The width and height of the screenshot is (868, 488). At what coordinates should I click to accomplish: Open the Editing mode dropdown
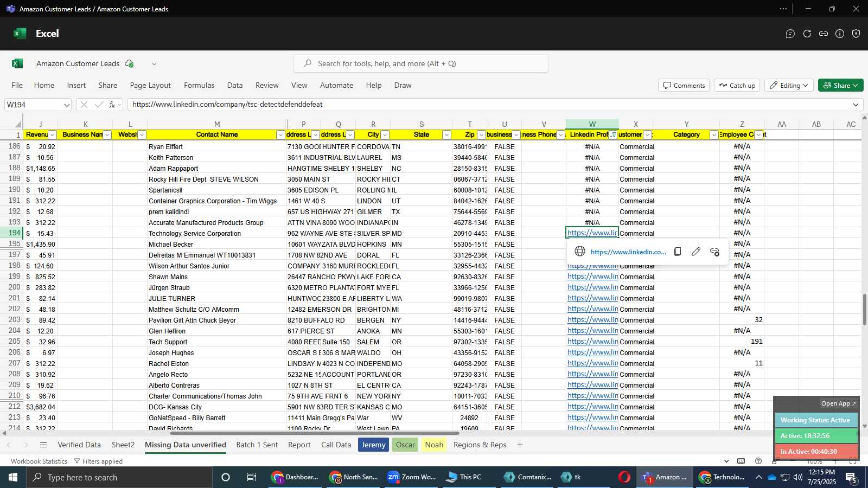(789, 86)
